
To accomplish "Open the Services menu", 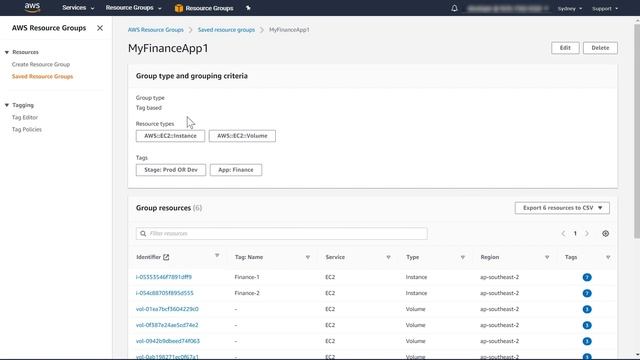I will click(78, 8).
